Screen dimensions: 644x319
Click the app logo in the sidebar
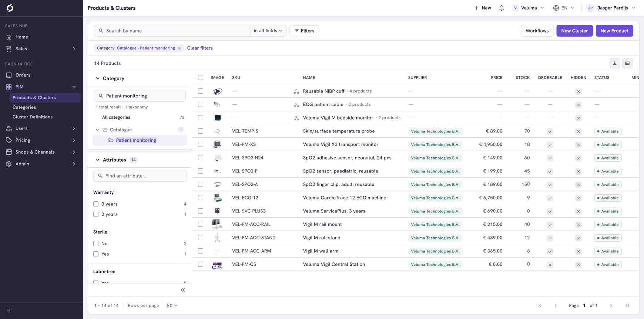tap(10, 8)
